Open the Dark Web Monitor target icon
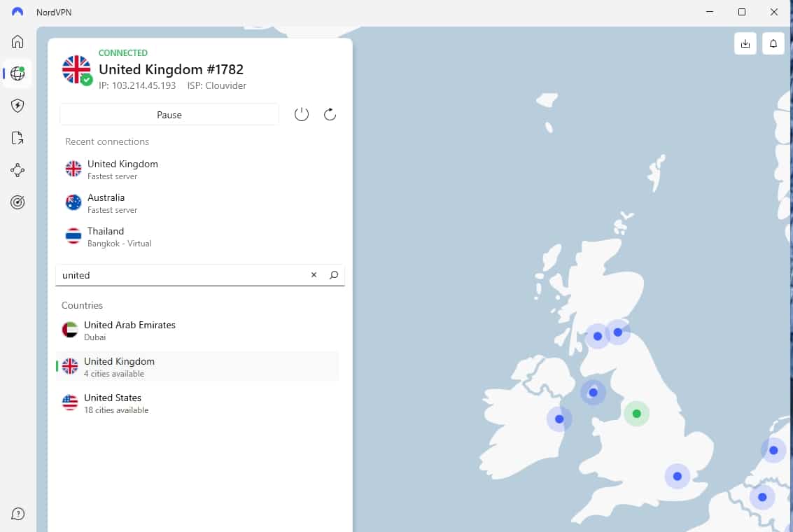The image size is (793, 532). [17, 202]
